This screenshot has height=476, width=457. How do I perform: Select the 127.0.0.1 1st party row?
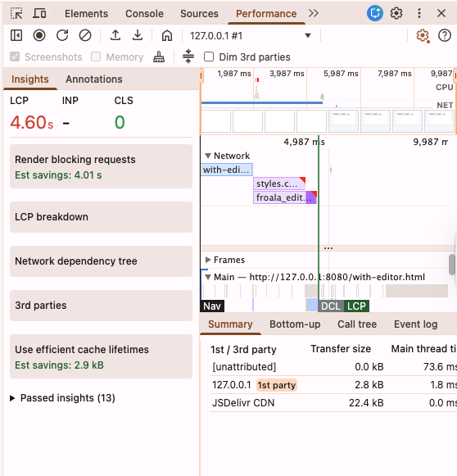coord(333,385)
